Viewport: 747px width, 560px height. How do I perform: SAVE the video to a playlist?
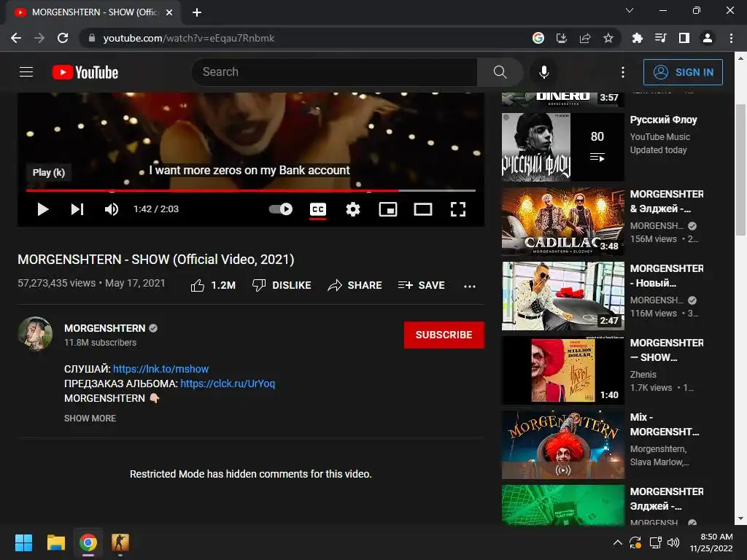(421, 285)
